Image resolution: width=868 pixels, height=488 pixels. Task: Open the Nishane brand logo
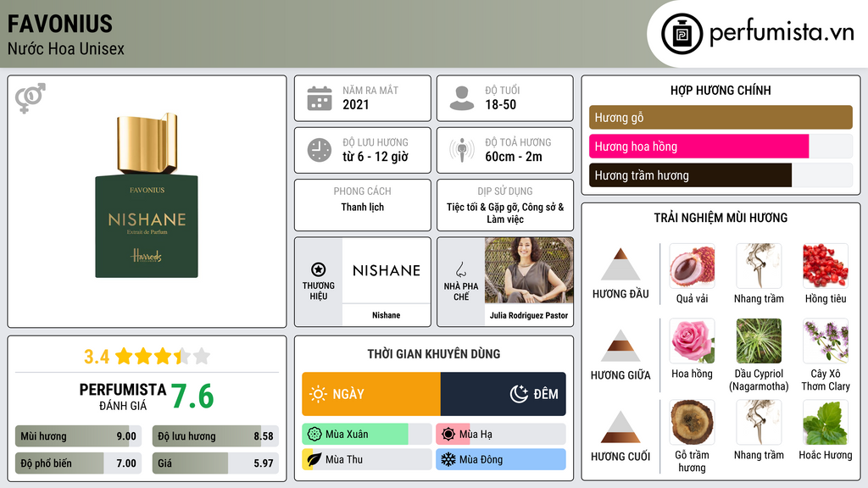pos(387,270)
